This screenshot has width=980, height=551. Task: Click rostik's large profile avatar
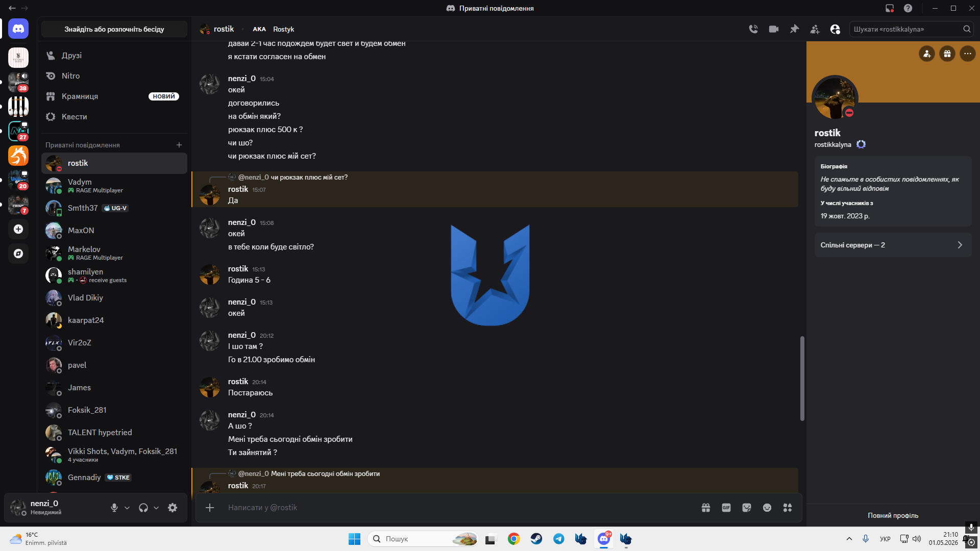[835, 98]
